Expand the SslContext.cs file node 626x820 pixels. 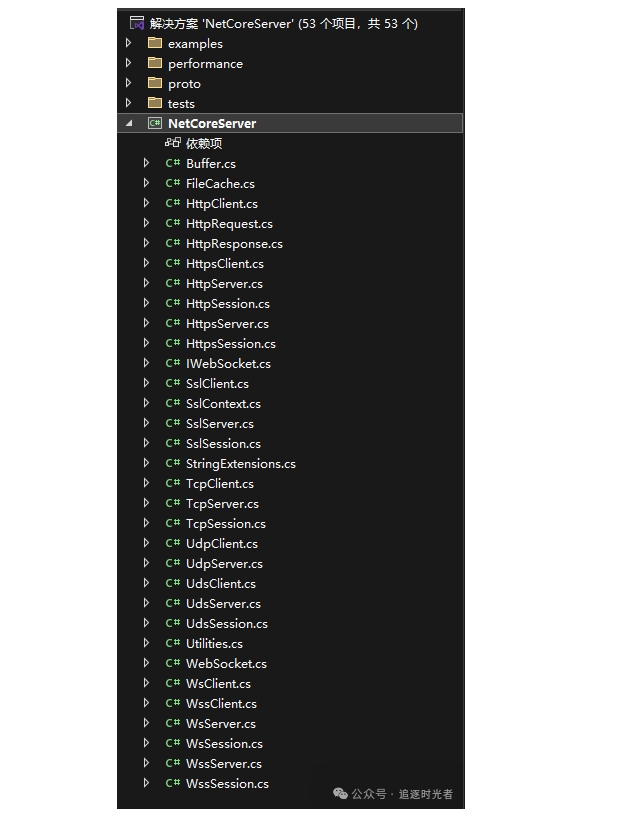[146, 403]
